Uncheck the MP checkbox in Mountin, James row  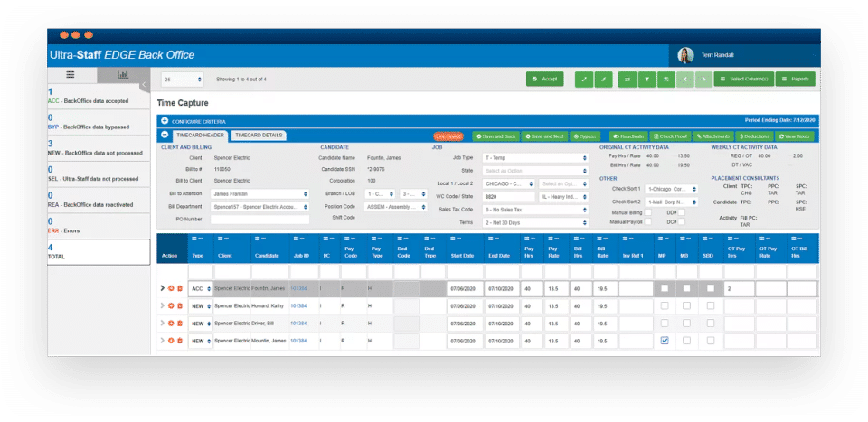coord(665,341)
